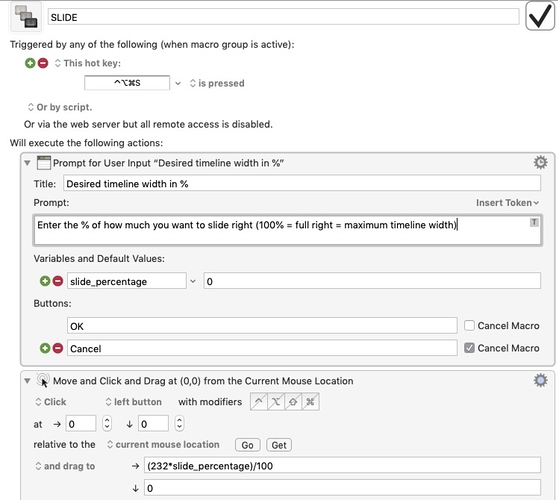This screenshot has height=500, width=558.
Task: Add a new trigger with green plus
Action: tap(30, 63)
